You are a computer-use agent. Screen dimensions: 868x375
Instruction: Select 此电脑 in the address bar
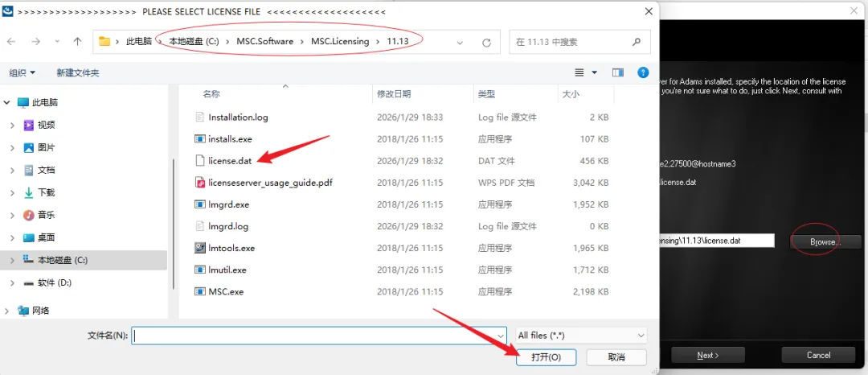click(139, 42)
